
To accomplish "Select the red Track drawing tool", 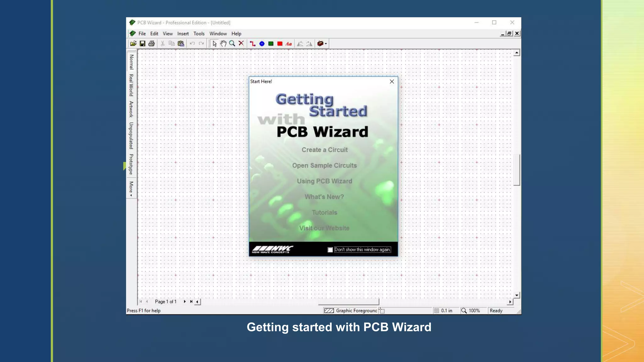I will [x=253, y=44].
